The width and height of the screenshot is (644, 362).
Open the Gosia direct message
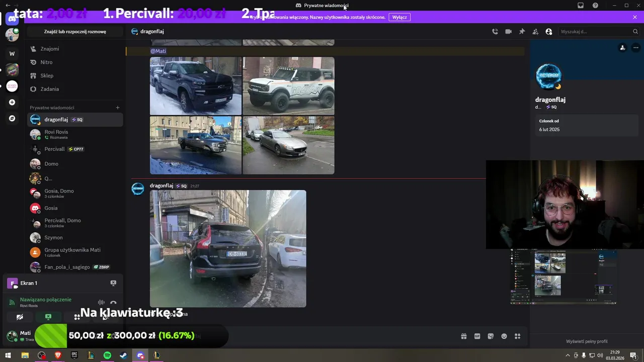tap(74, 208)
